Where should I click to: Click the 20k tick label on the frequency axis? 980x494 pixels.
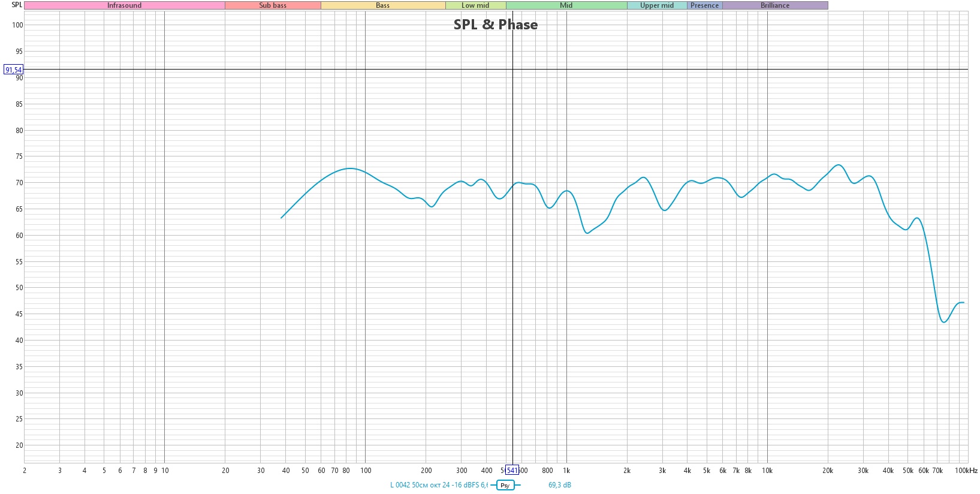point(828,471)
